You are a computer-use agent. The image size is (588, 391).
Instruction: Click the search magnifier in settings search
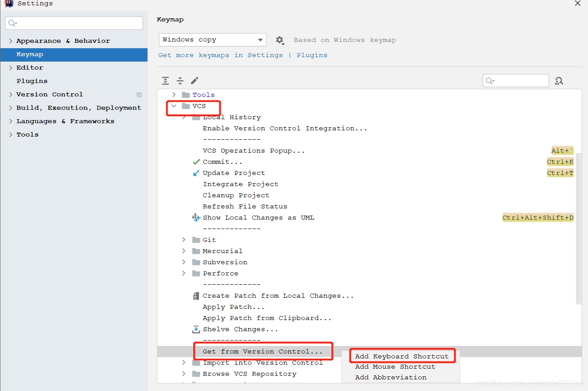pyautogui.click(x=12, y=23)
